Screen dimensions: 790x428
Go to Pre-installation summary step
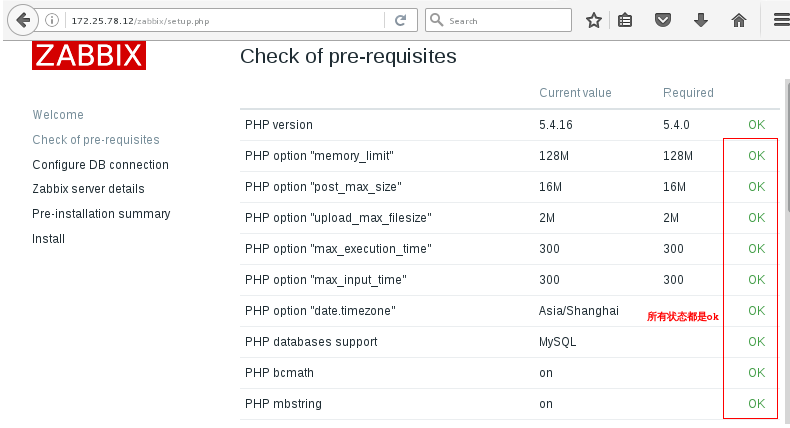click(x=101, y=214)
